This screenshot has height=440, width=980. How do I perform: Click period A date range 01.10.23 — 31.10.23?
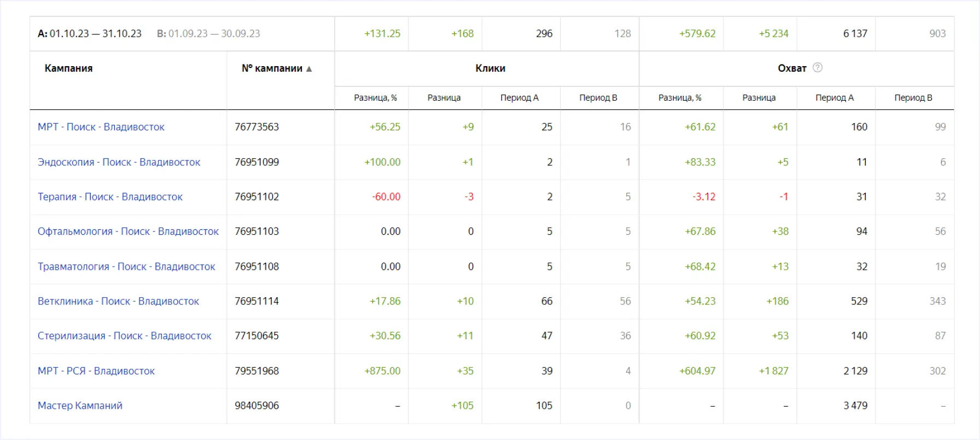point(95,34)
